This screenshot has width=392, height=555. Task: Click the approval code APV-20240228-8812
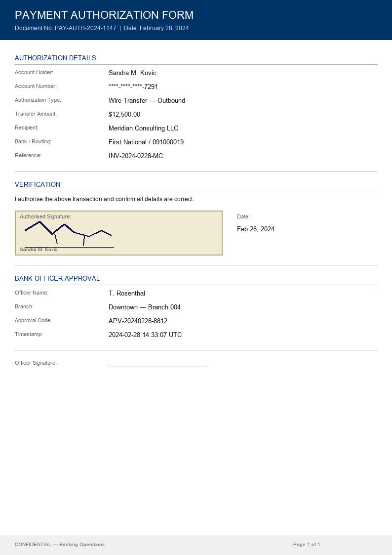(x=138, y=321)
